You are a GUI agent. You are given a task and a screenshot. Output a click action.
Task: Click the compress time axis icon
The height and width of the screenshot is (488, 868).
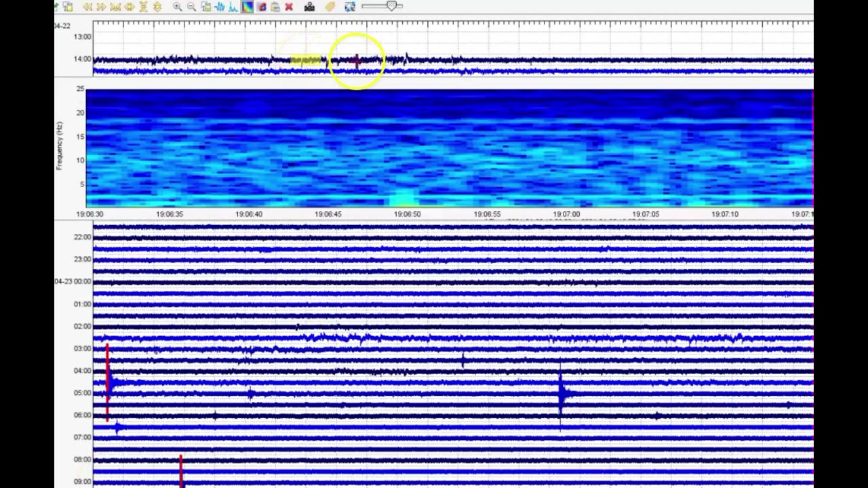pos(115,7)
